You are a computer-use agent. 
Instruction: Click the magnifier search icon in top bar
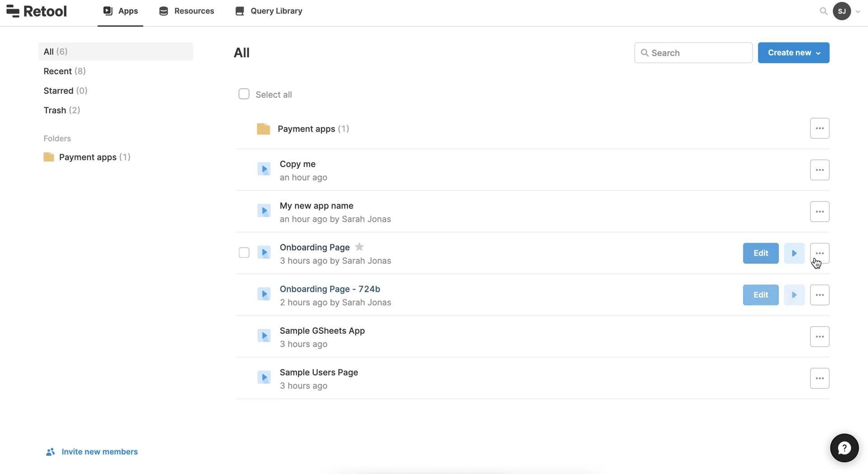tap(823, 11)
